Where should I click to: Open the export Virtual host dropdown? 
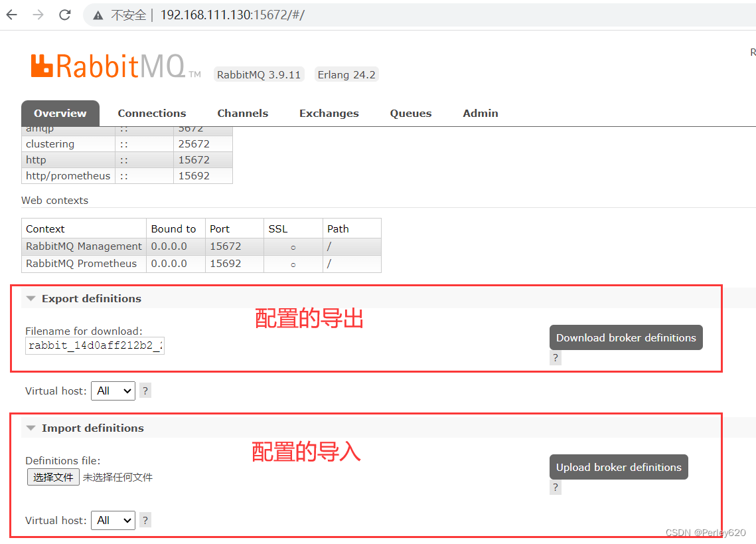113,391
